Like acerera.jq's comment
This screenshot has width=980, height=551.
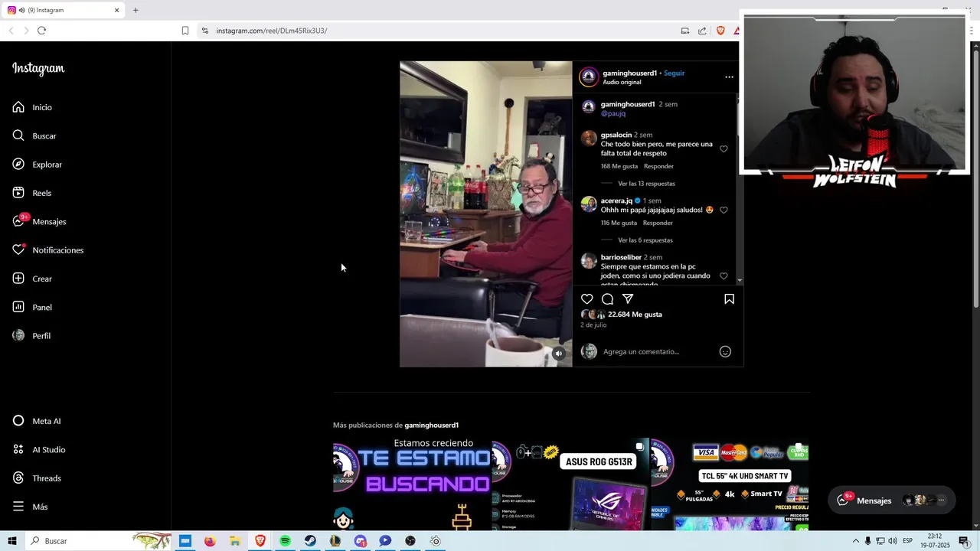[x=724, y=210]
